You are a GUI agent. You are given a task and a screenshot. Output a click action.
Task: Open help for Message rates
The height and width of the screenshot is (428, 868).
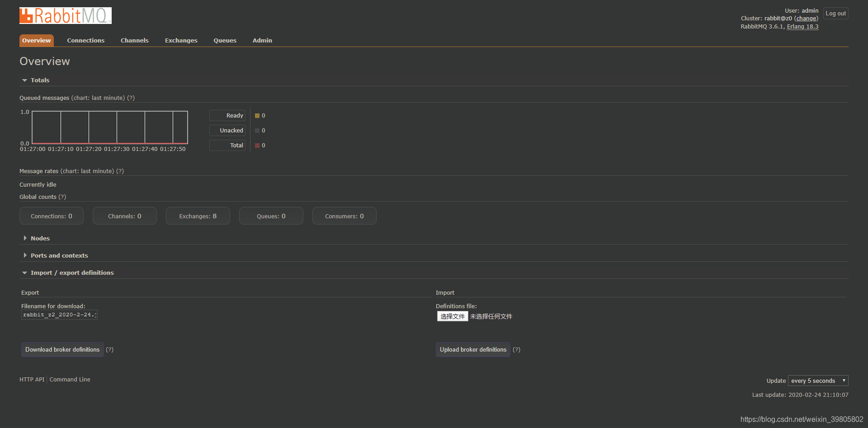pyautogui.click(x=120, y=171)
